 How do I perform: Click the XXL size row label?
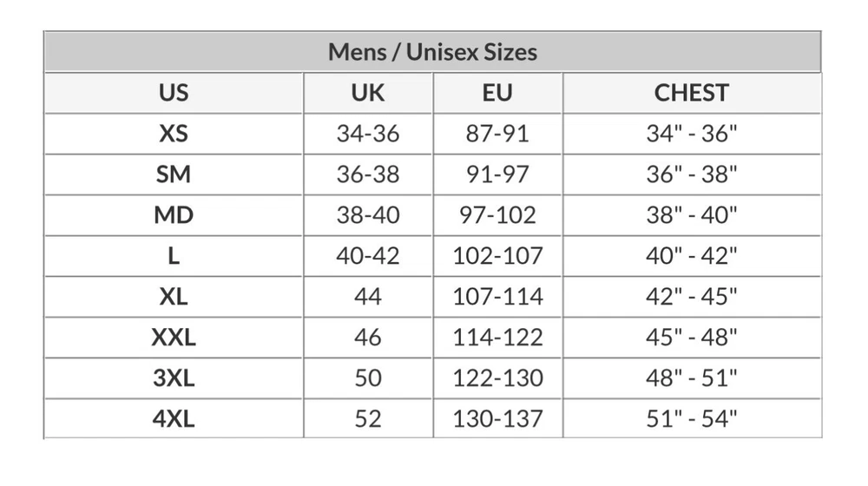click(174, 338)
